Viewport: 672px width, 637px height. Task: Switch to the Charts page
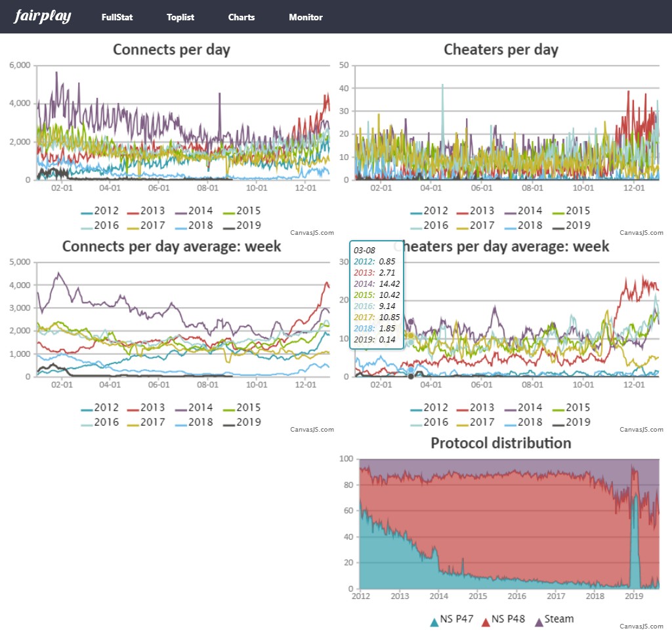241,17
